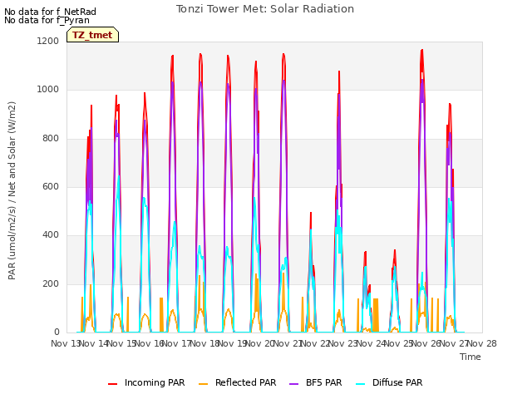Viewport: 532px width, 399px height.
Task: Click the Incoming PAR legend label
Action: tap(155, 382)
